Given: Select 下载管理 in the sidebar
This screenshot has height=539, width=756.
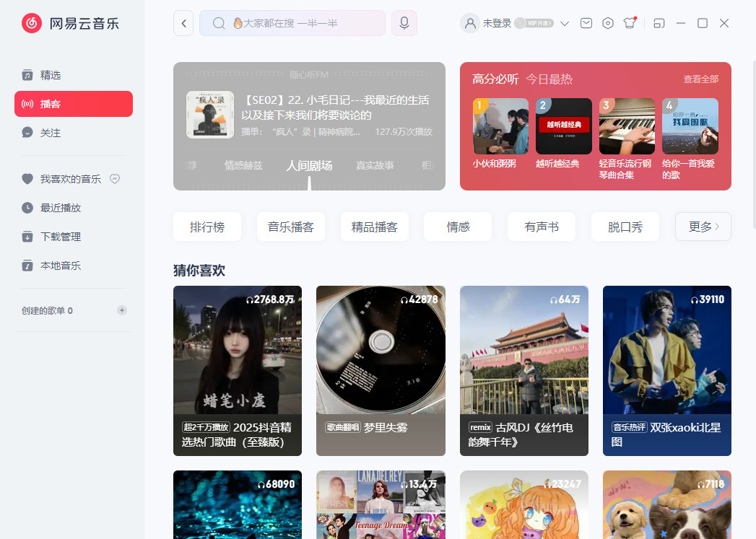Looking at the screenshot, I should [61, 237].
